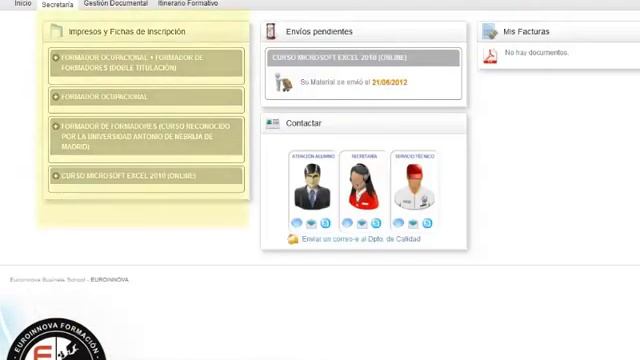Open chat bubble under Atención Alumno
Screen dimensions: 640x360
pos(297,223)
